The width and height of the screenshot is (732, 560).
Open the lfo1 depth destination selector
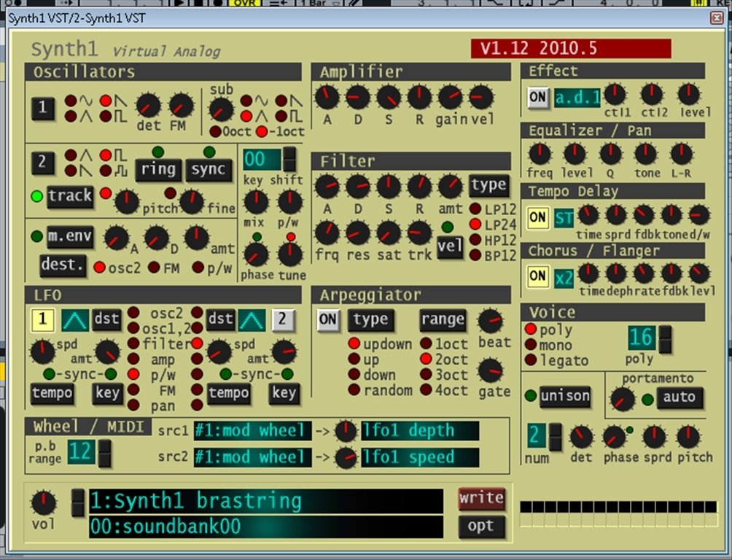click(420, 431)
